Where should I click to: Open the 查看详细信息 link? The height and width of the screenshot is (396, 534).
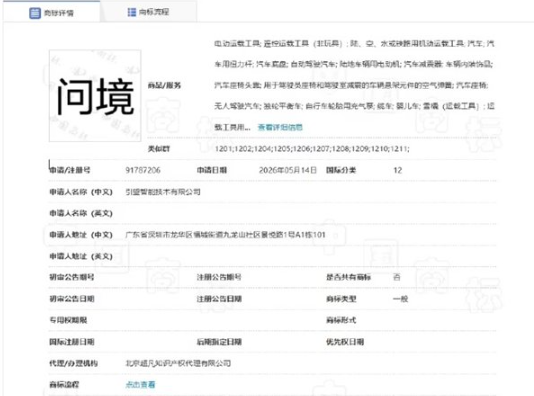280,127
